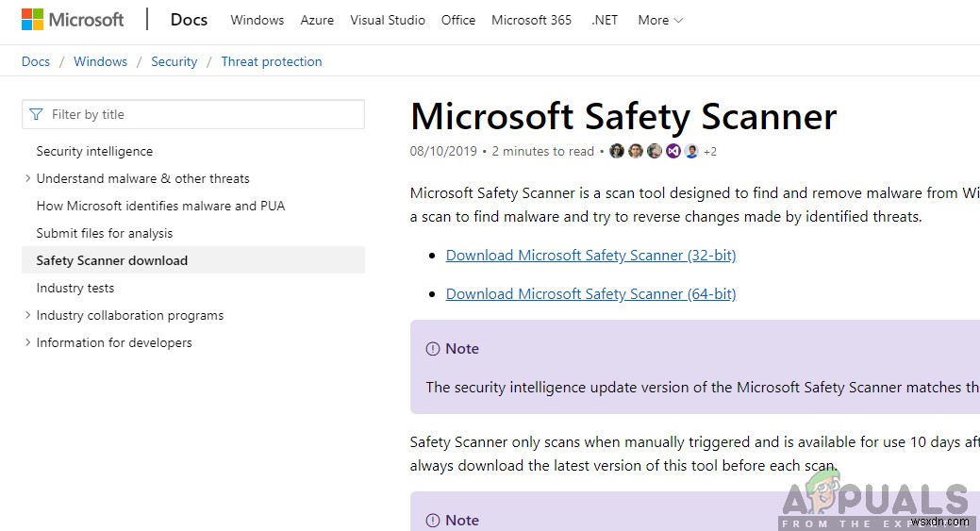Open the More dropdown menu
980x531 pixels.
[660, 20]
